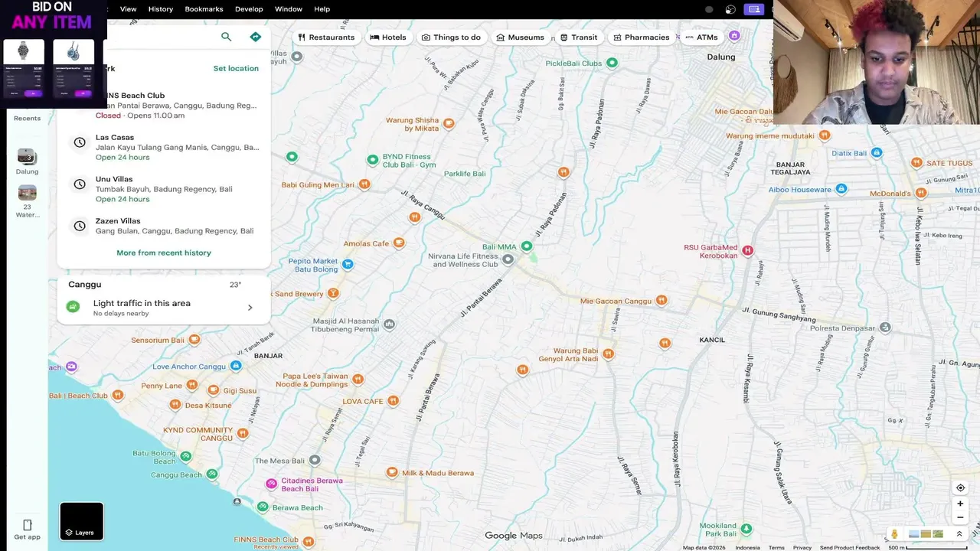Image resolution: width=980 pixels, height=551 pixels.
Task: Select the RSU GarbaMed hospital pin
Action: [x=748, y=250]
